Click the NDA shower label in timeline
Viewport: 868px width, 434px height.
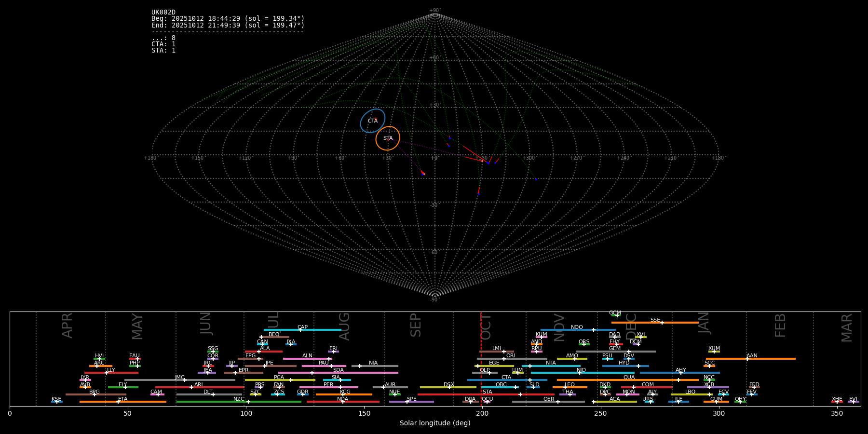342,399
